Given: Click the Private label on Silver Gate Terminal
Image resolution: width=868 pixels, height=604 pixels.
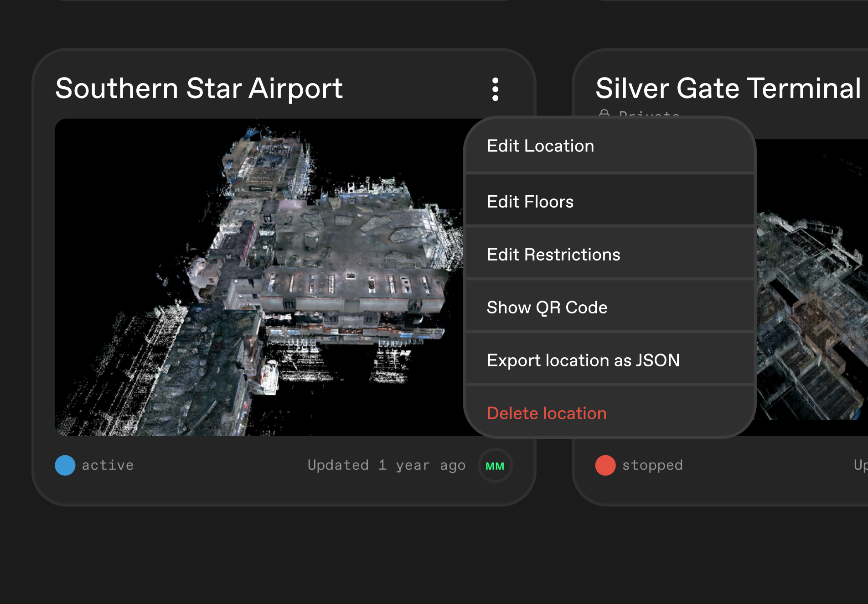Looking at the screenshot, I should 649,114.
